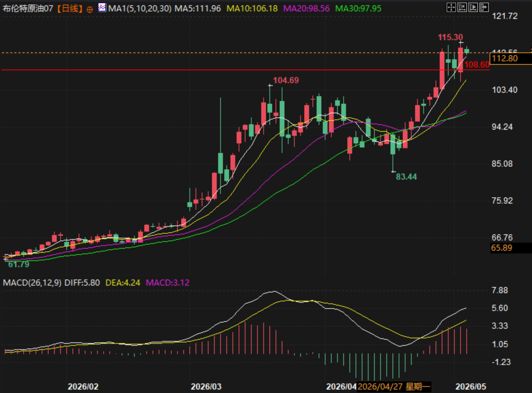Click the orange circled-plus icon after 日线
The width and height of the screenshot is (532, 393).
click(89, 10)
